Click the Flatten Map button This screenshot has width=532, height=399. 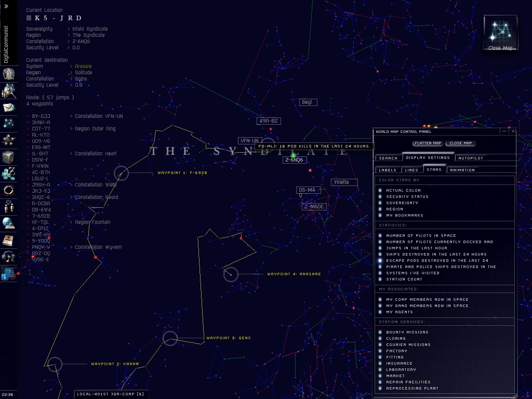(428, 143)
